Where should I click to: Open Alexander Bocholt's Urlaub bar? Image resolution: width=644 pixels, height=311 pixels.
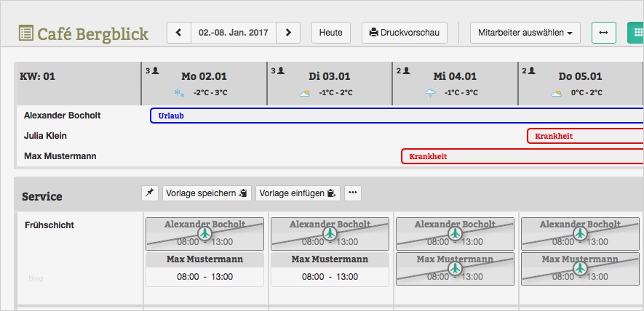coord(397,116)
